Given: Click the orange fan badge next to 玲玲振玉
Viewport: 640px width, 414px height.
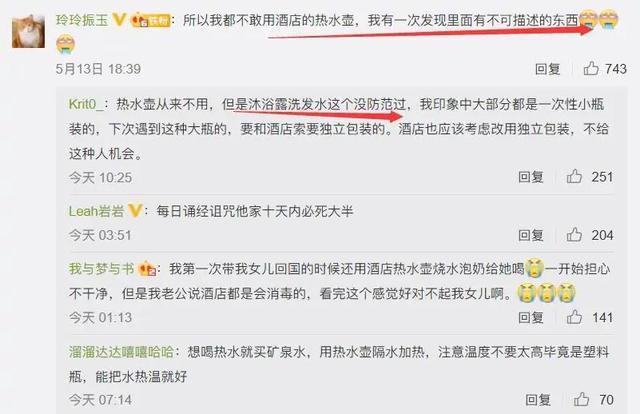Looking at the screenshot, I should tap(151, 20).
